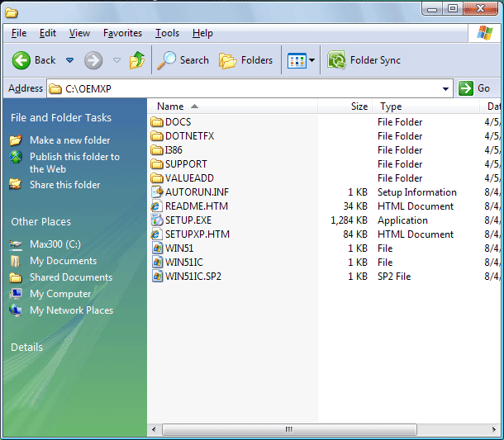Click the Publish to Web globe icon
The image size is (504, 440).
point(16,157)
